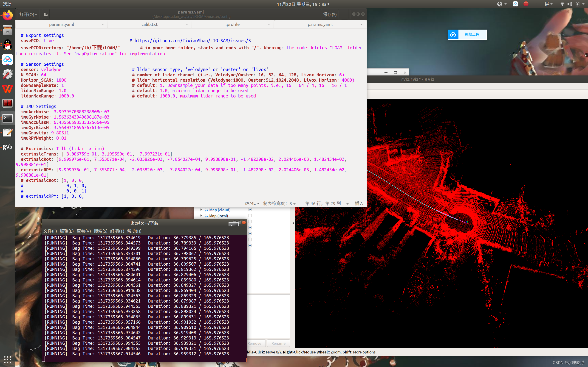Toggle the bottom checked display in RViz list

pos(250,245)
